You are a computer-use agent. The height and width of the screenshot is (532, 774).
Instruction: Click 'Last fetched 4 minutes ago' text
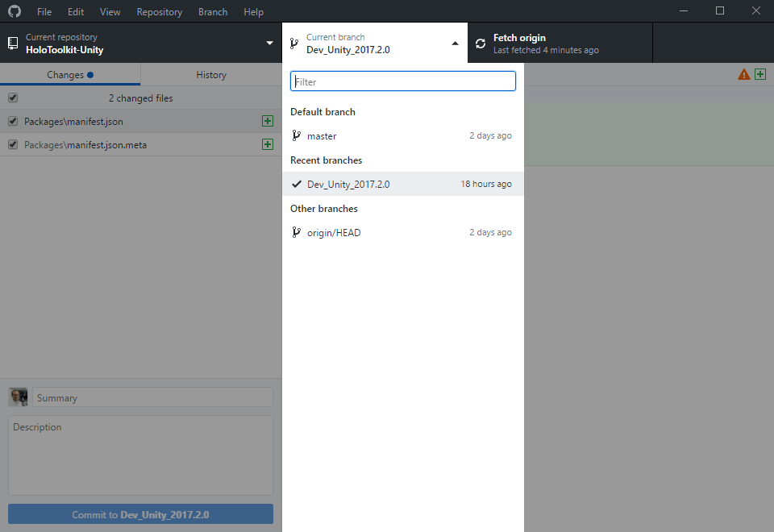coord(546,50)
